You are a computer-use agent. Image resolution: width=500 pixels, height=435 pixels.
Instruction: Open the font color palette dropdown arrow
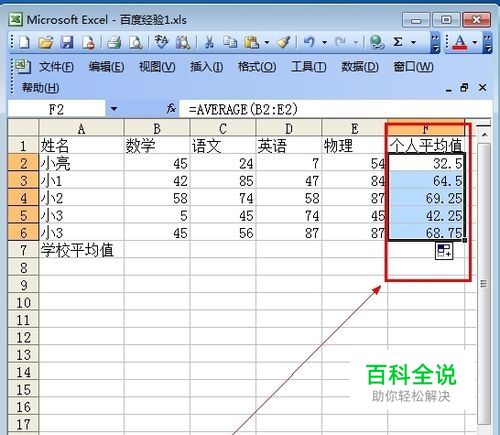[x=475, y=43]
